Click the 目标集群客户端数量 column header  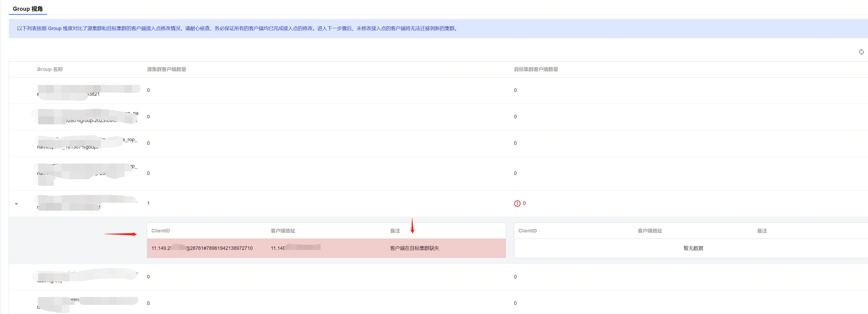point(536,70)
